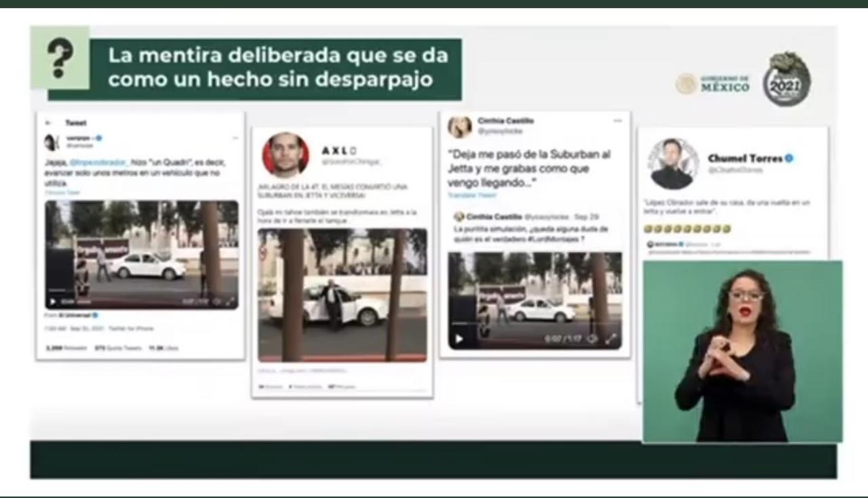Open the three-dot menu on Cinthia Castillo's tweet
Screen dimensions: 868x498
coord(617,121)
